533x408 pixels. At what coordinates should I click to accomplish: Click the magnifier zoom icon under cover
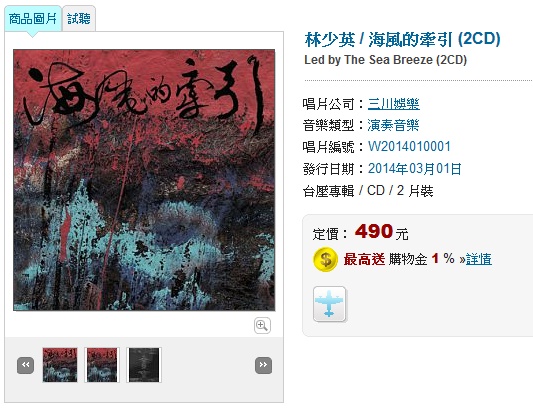[262, 326]
